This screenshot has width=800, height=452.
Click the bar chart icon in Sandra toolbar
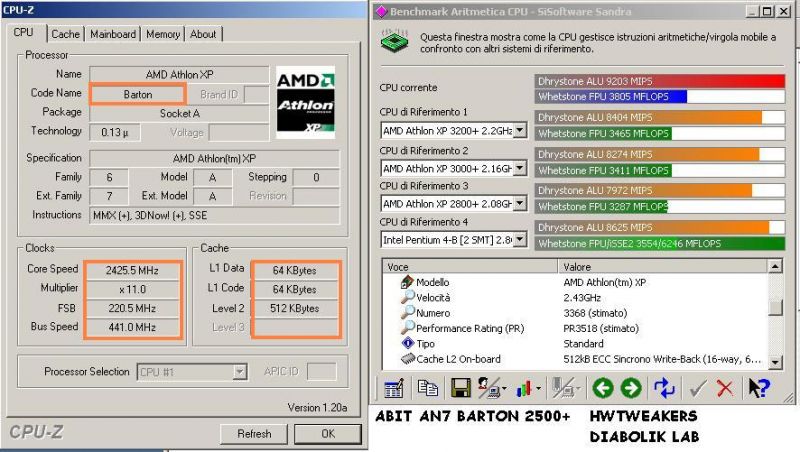[x=524, y=389]
